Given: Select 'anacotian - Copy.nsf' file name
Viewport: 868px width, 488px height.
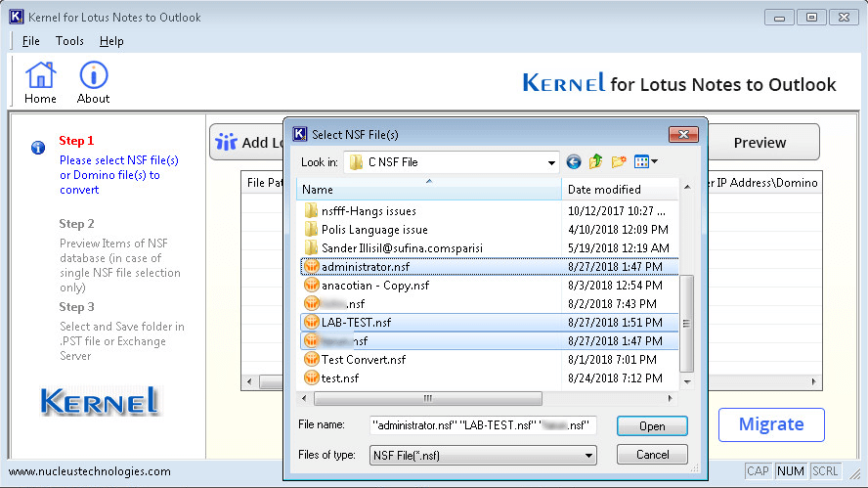Looking at the screenshot, I should tap(375, 286).
